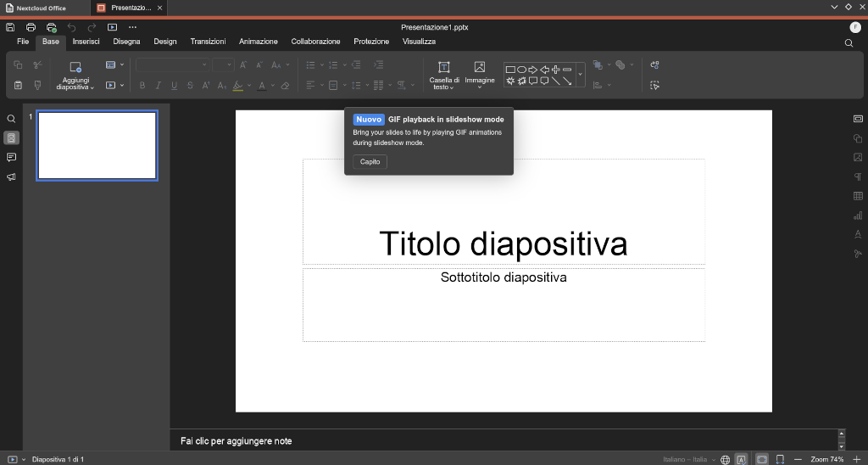The width and height of the screenshot is (868, 465).
Task: Click the Align shapes icon
Action: [598, 86]
